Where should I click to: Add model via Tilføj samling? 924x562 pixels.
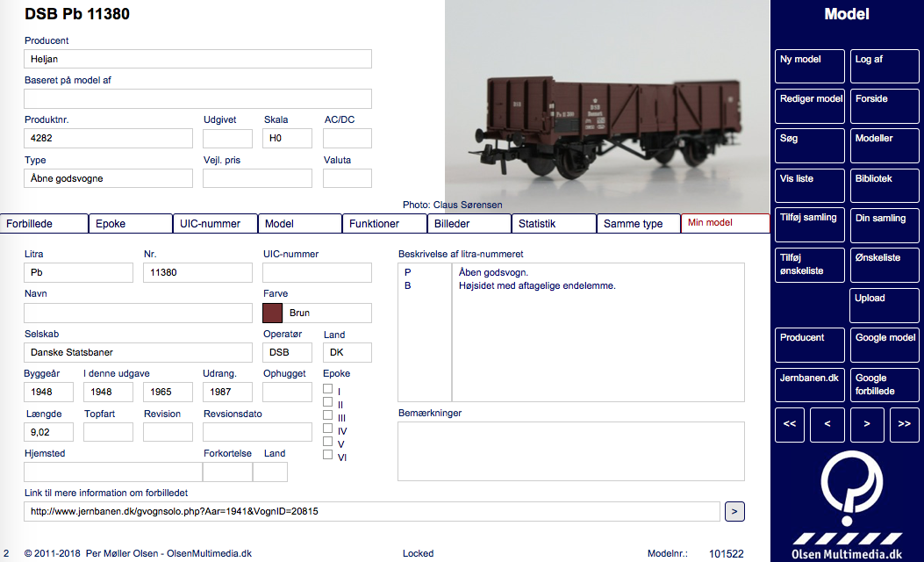810,226
